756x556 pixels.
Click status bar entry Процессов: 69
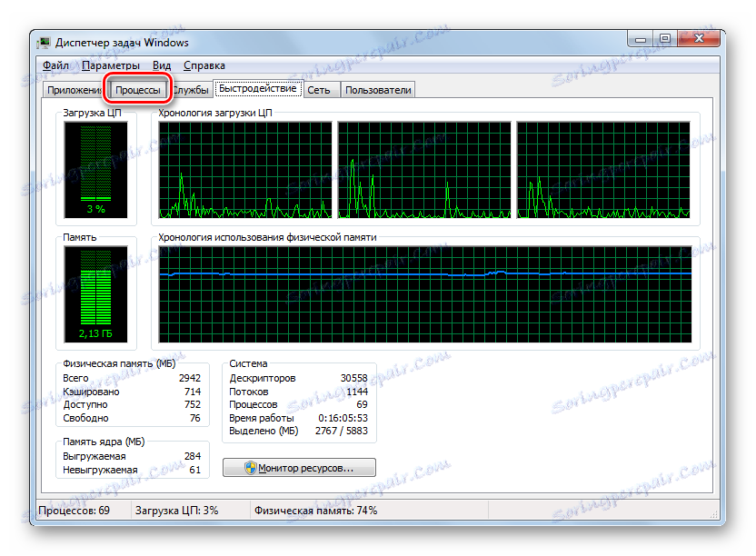(x=75, y=511)
